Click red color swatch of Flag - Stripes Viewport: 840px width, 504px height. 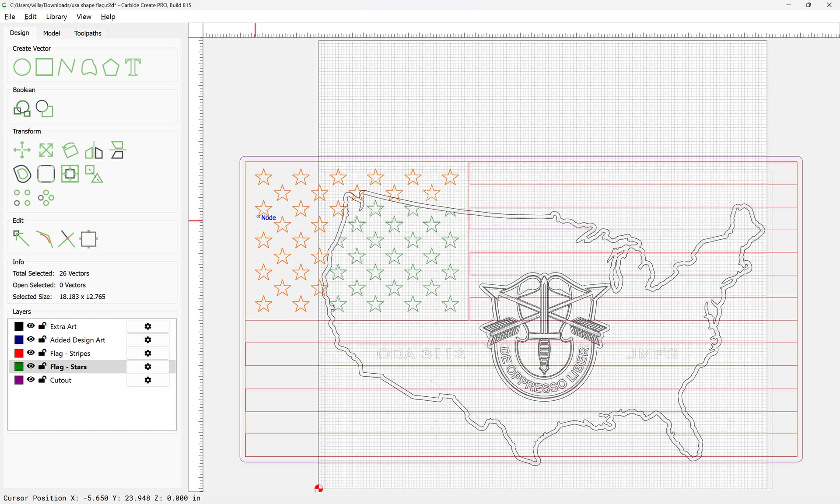tap(19, 353)
